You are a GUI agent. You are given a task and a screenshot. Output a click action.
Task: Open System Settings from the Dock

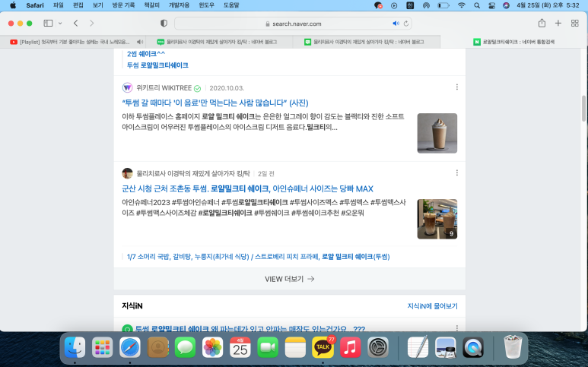click(378, 347)
